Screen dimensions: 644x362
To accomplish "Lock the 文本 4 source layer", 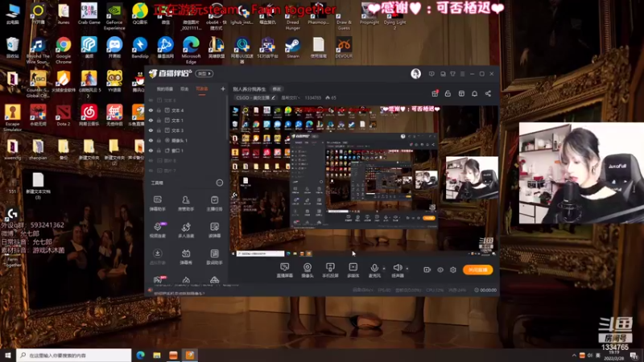I will pyautogui.click(x=159, y=110).
